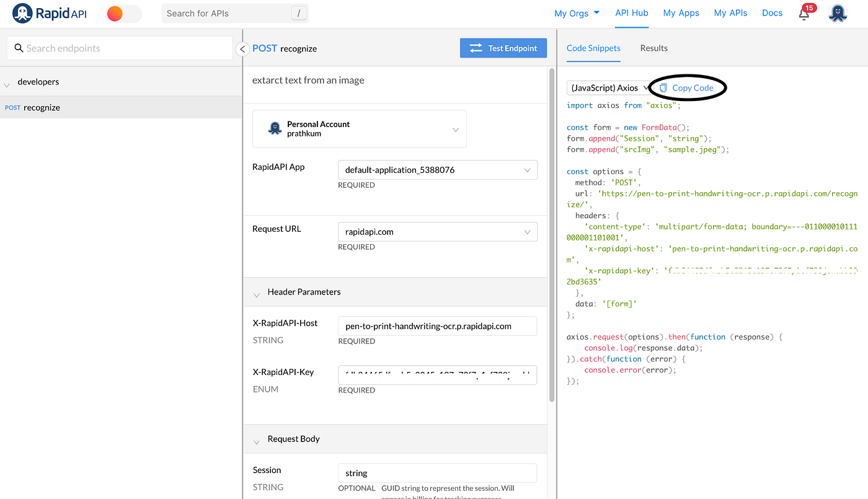The image size is (868, 499).
Task: Change the (JavaScript) Axios code language
Action: [608, 87]
